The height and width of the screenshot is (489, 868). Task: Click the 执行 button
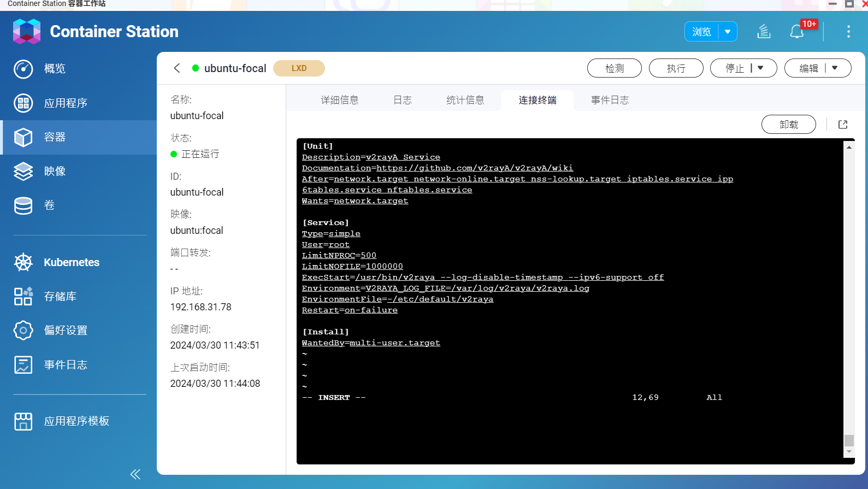pyautogui.click(x=676, y=68)
